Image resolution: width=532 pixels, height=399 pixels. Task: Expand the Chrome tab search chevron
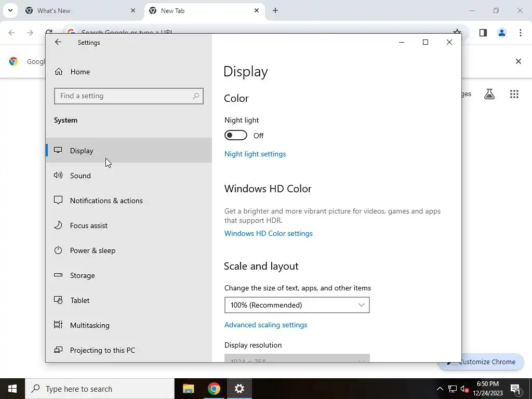[10, 10]
